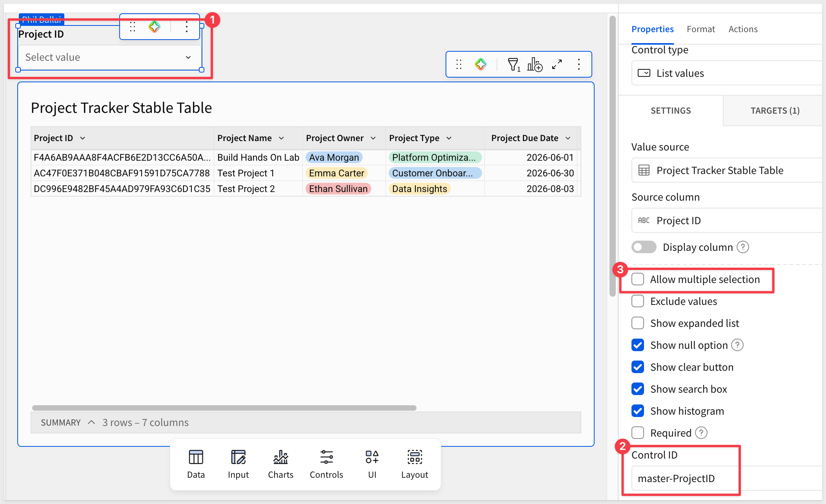Expand the table to full screen
826x504 pixels.
[557, 64]
